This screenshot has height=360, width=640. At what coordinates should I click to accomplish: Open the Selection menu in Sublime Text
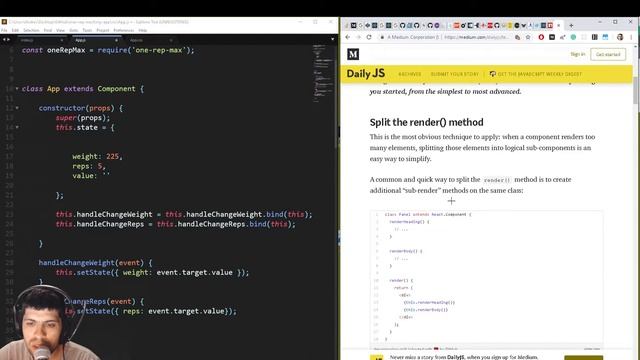[31, 30]
